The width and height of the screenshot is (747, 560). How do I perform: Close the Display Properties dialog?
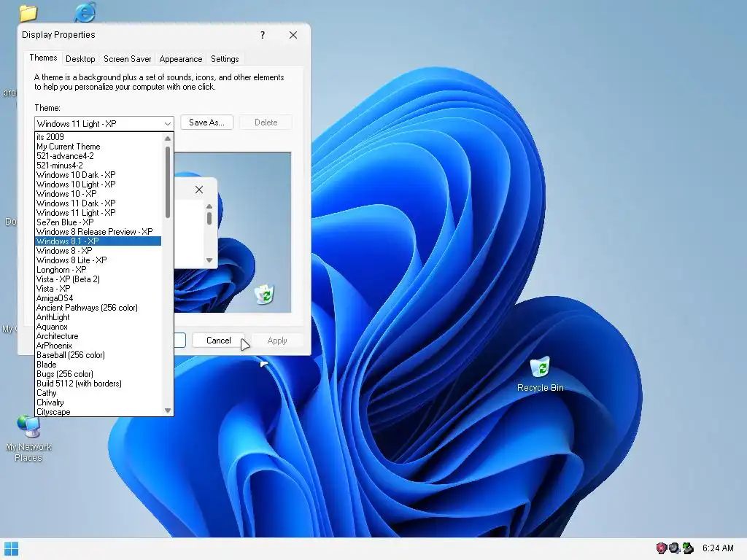click(x=293, y=35)
